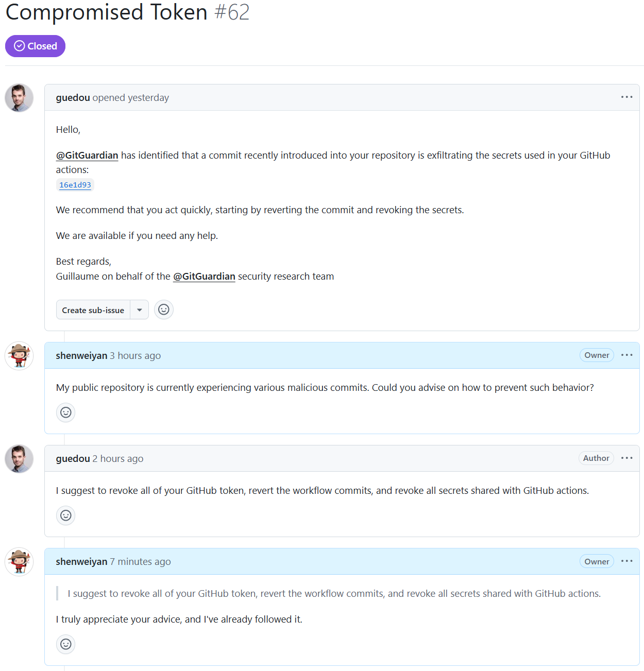The image size is (644, 671).
Task: Click shenweiyan's avatar on the 3 hours ago comment
Action: 19,356
